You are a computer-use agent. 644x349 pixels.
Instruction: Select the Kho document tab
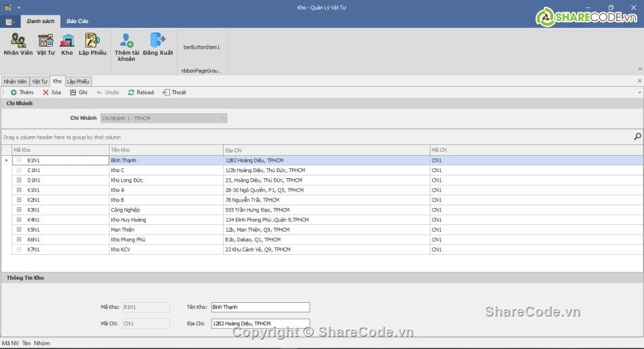point(57,81)
